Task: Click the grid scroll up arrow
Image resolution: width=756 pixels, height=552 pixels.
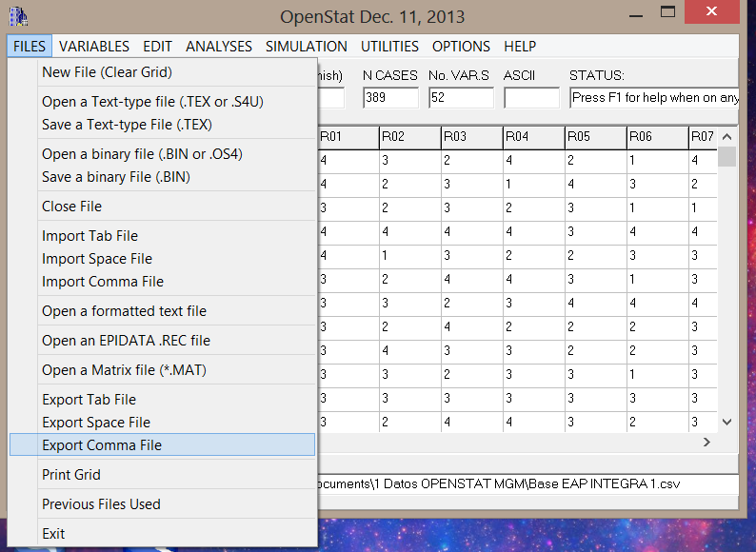Action: tap(727, 137)
